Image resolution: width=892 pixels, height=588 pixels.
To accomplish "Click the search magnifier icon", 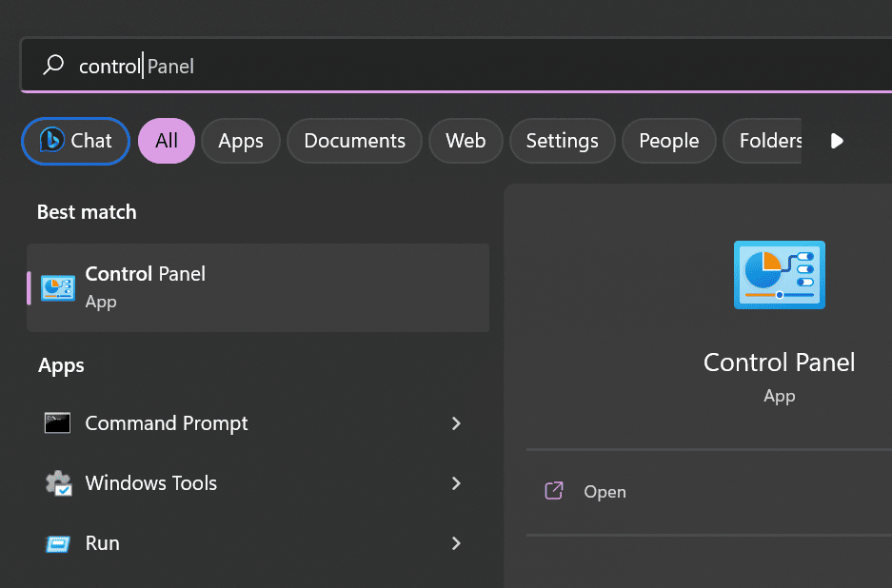I will [x=52, y=66].
